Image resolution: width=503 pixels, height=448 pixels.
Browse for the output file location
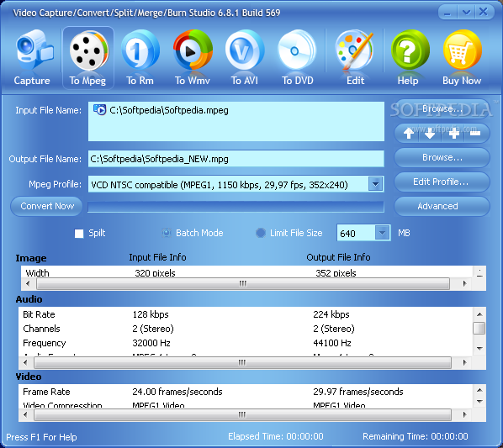(x=442, y=157)
